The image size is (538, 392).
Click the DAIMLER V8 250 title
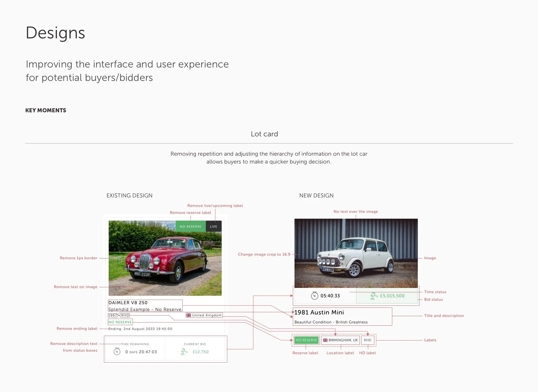128,303
